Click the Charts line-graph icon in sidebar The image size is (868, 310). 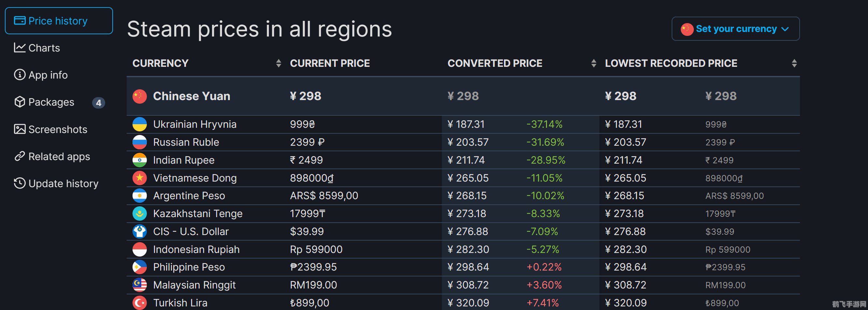20,48
